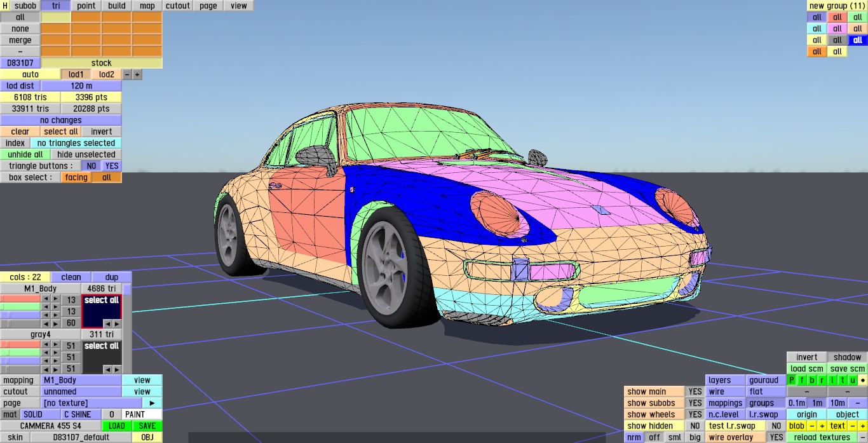Screen dimensions: 868x443
Task: Set box select to facing
Action: pos(76,177)
